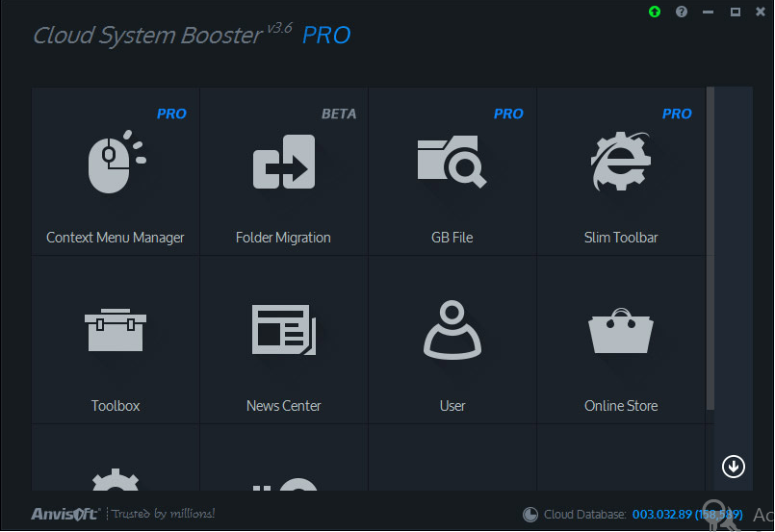Click the User label text
775x532 pixels.
(452, 406)
